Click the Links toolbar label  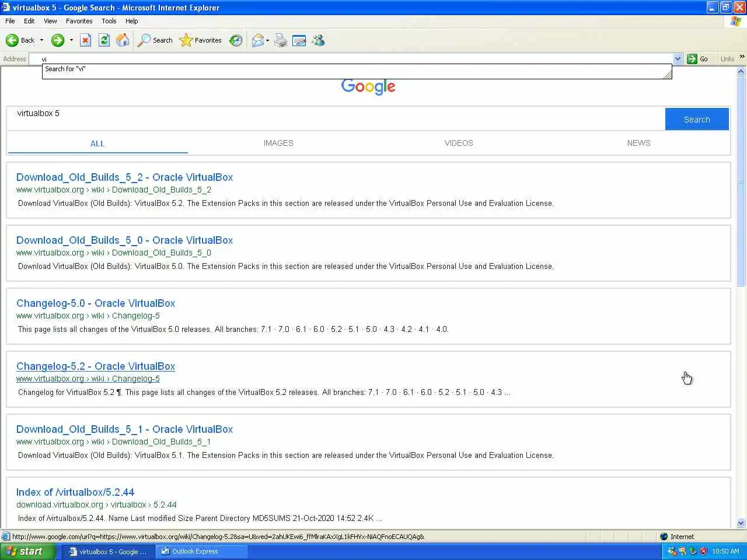click(x=727, y=59)
